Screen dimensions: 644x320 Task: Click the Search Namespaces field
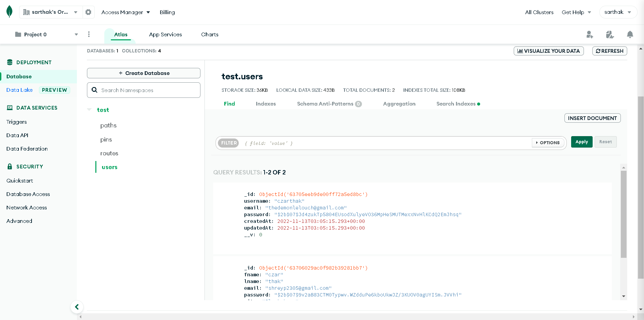pyautogui.click(x=144, y=90)
